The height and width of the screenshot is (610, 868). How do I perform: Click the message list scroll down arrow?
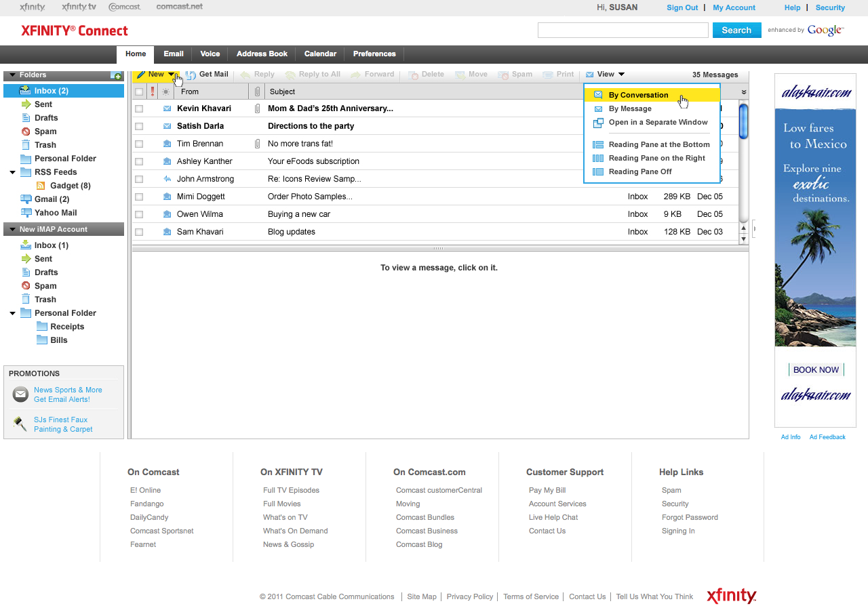[743, 239]
